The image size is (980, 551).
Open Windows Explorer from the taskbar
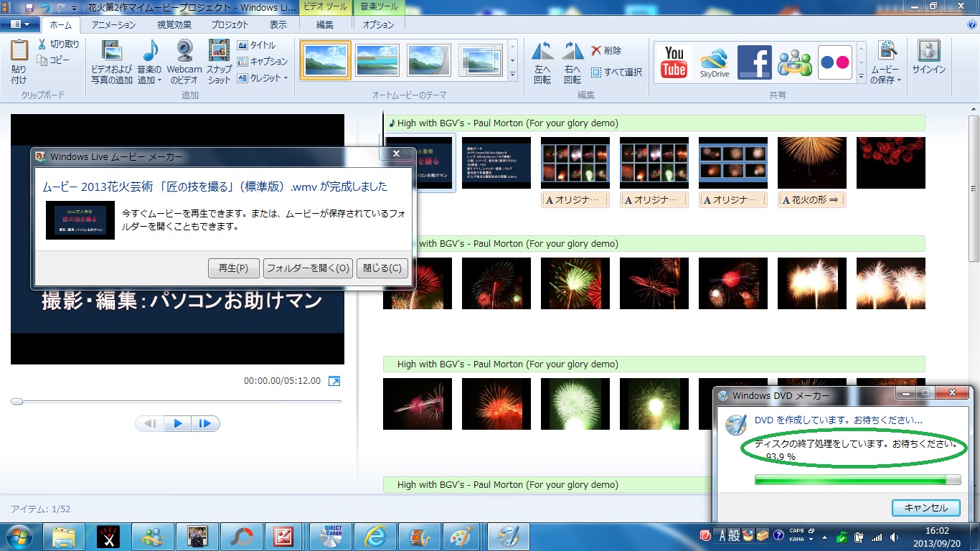click(x=64, y=537)
